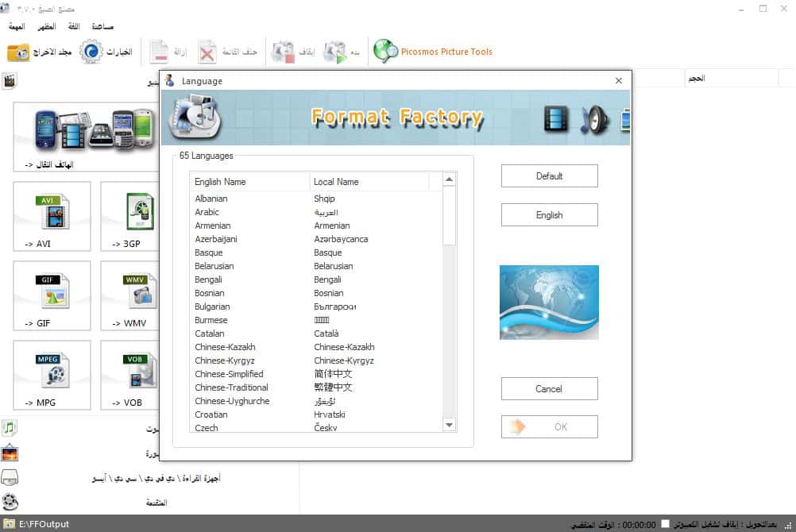The width and height of the screenshot is (796, 532).
Task: Select Chinese-Kazakh in English Name column
Action: [x=225, y=347]
